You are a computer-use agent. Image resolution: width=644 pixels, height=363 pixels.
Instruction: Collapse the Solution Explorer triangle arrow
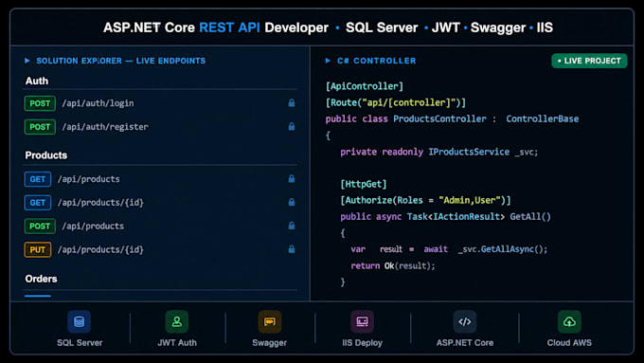(27, 61)
